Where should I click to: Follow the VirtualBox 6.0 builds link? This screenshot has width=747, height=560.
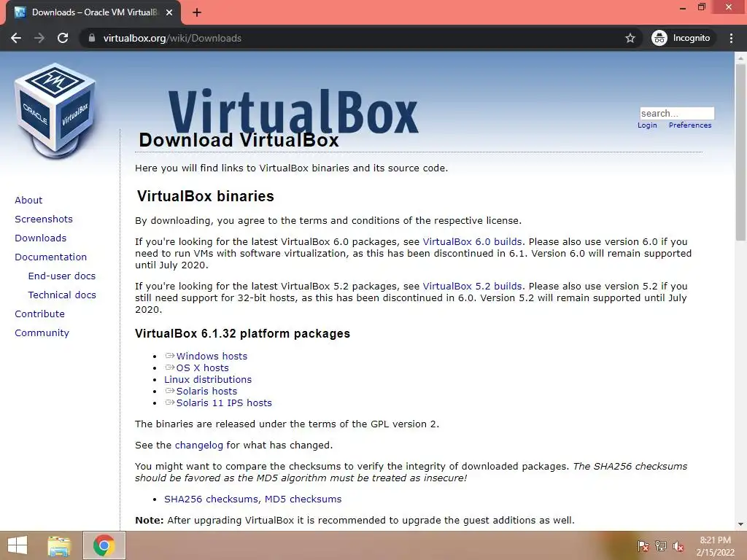[472, 241]
